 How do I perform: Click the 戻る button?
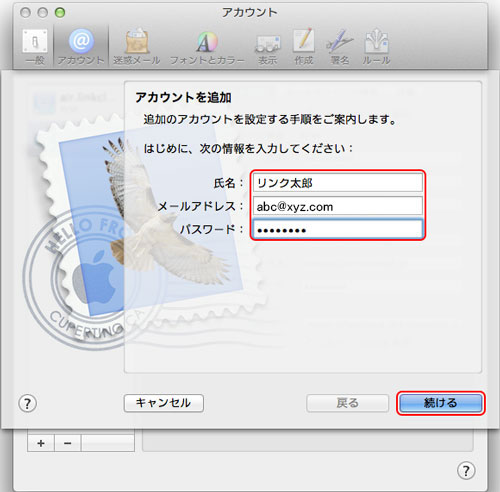[x=347, y=403]
